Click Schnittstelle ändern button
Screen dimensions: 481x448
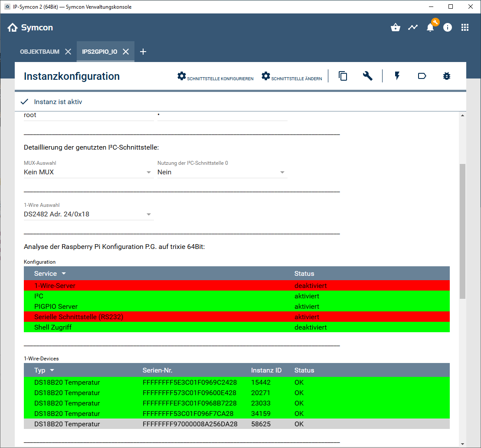click(291, 76)
